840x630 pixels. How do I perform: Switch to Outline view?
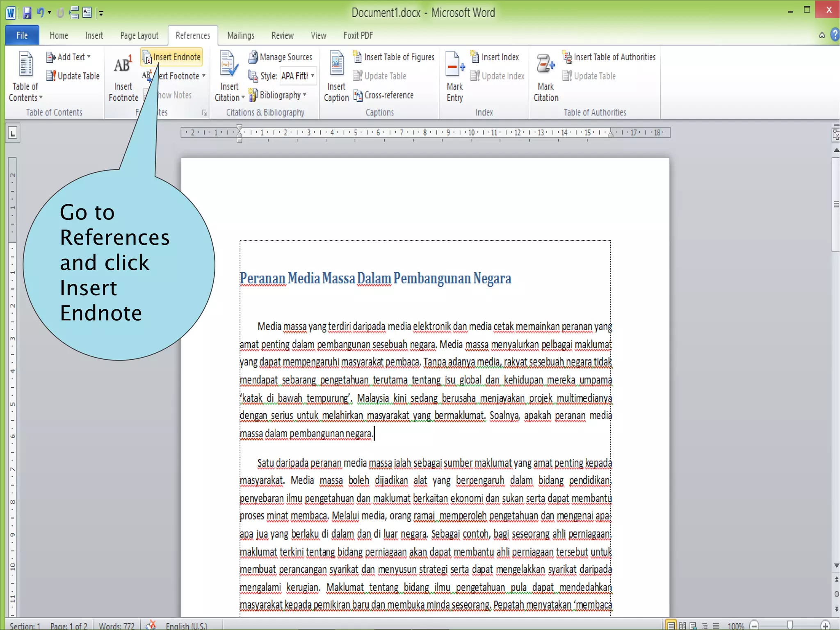point(705,625)
